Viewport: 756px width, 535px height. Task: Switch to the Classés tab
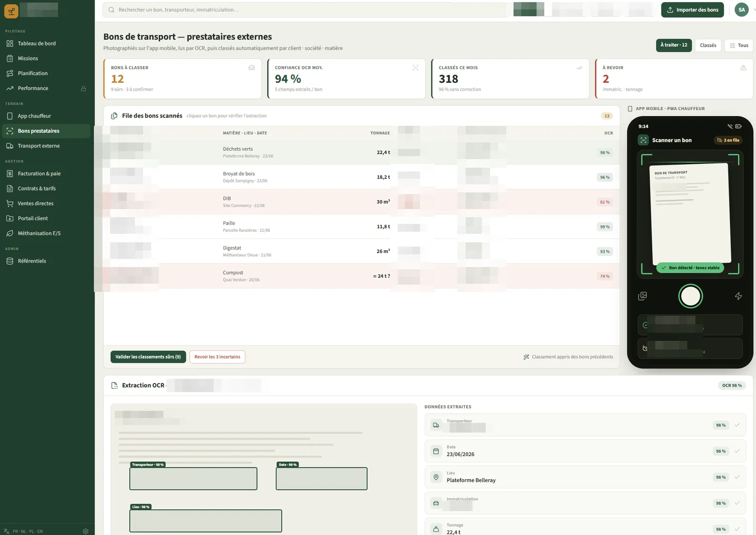(x=708, y=45)
